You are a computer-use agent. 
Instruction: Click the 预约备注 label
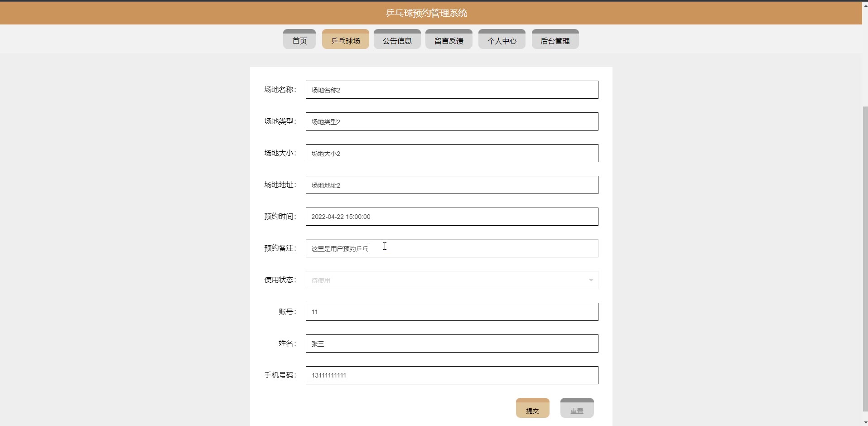280,248
